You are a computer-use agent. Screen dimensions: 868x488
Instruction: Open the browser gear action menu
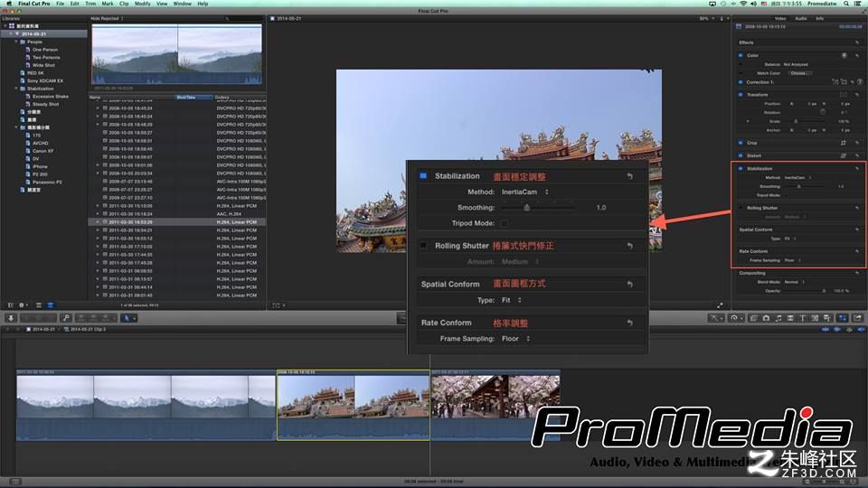click(x=23, y=305)
